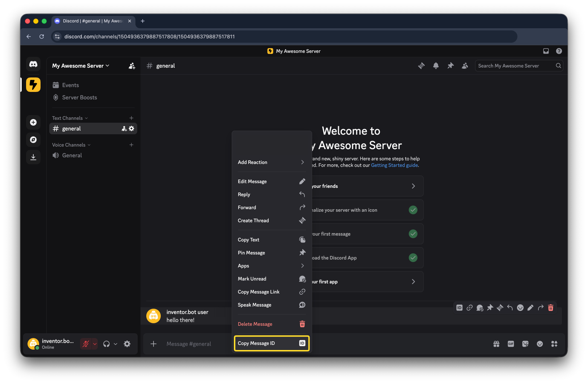588x384 pixels.
Task: Click invite people icon beside server name
Action: tap(132, 66)
